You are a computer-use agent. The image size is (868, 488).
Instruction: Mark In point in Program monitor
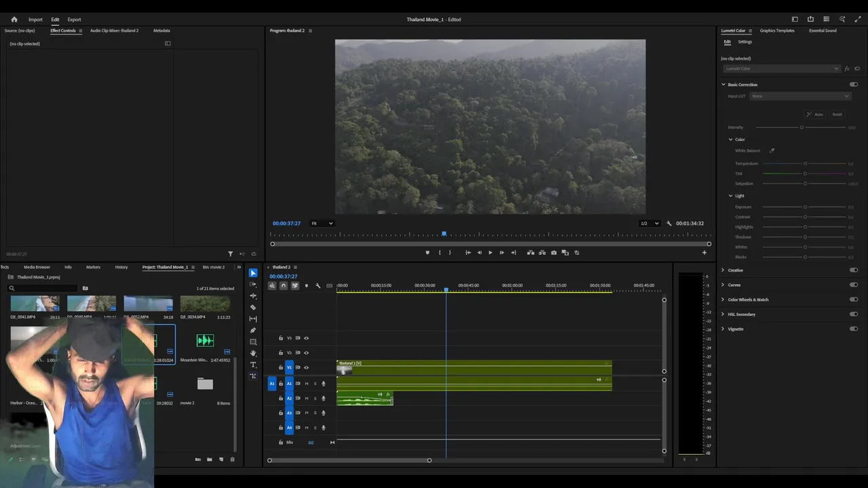[x=439, y=253]
